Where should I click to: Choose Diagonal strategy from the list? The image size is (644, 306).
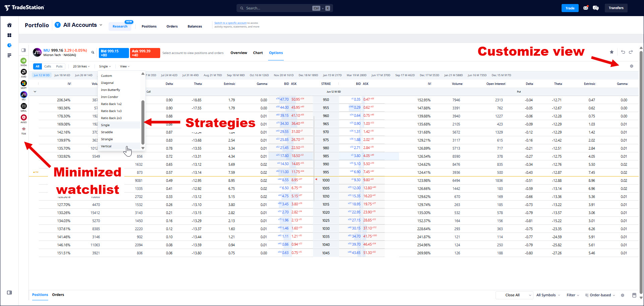[x=119, y=83]
